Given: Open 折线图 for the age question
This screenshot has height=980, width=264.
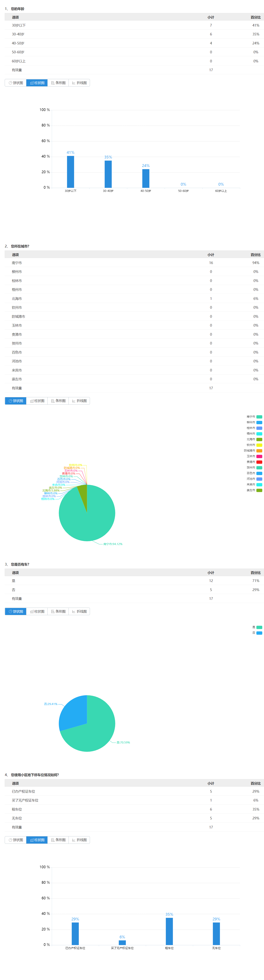Looking at the screenshot, I should [x=79, y=83].
